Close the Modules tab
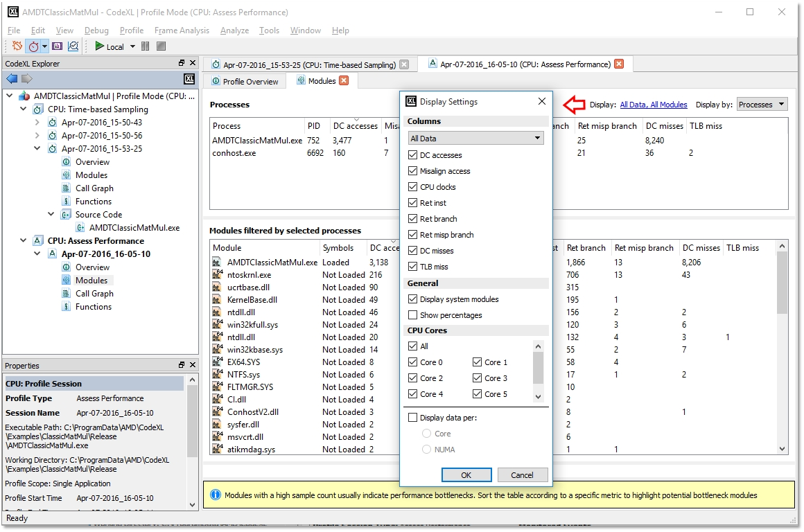The image size is (804, 532). click(x=344, y=80)
